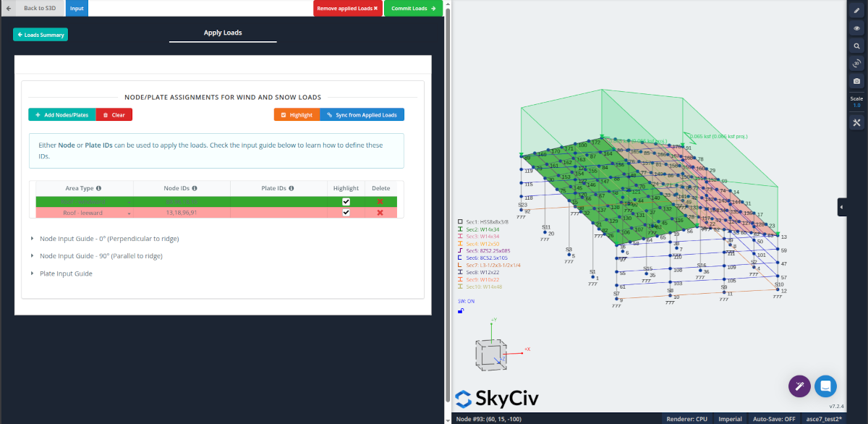Click the Scale 1.0 control
Screen dimensions: 868x424
coord(856,101)
